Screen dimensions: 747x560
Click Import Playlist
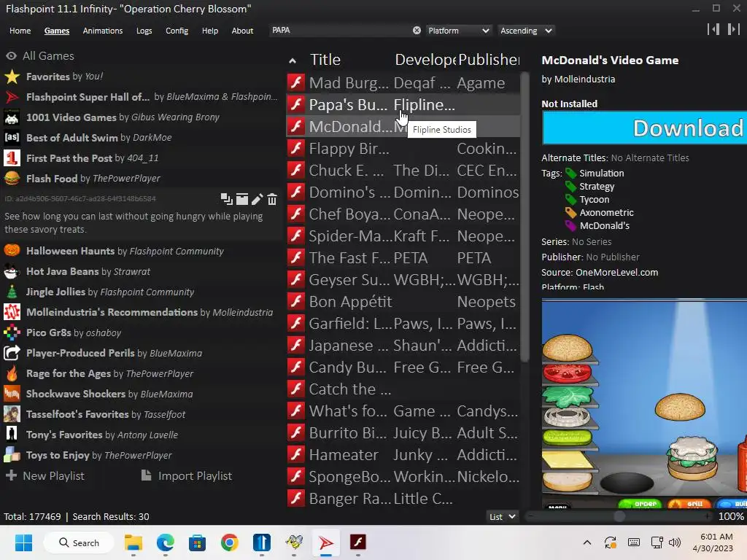(x=187, y=475)
